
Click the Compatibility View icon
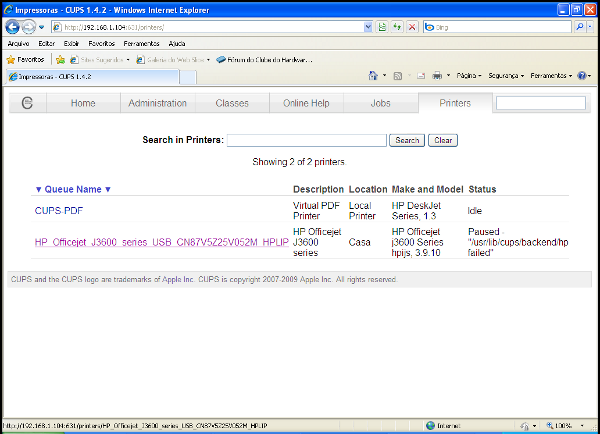[x=382, y=27]
